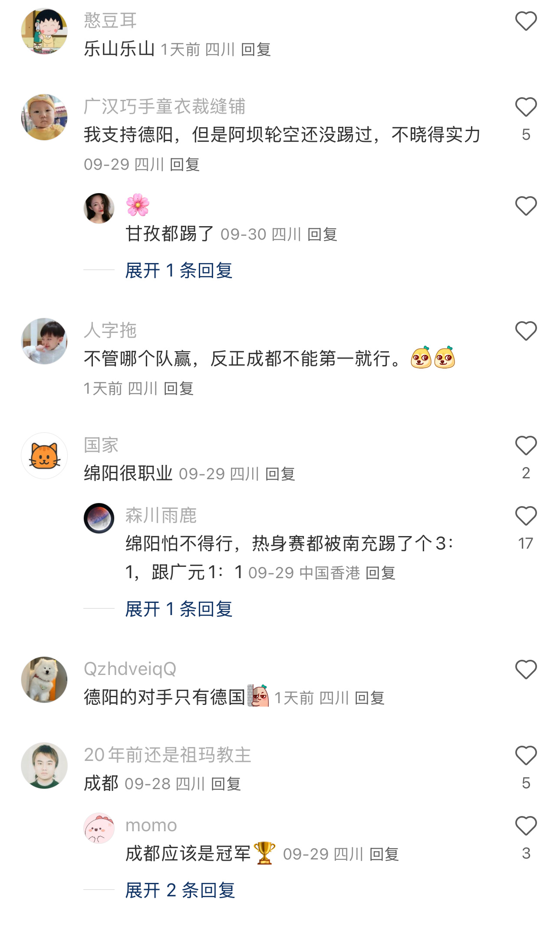Viewport: 560px width, 925px height.
Task: Like 森川雨鹿's reply with 17 likes
Action: (x=526, y=516)
